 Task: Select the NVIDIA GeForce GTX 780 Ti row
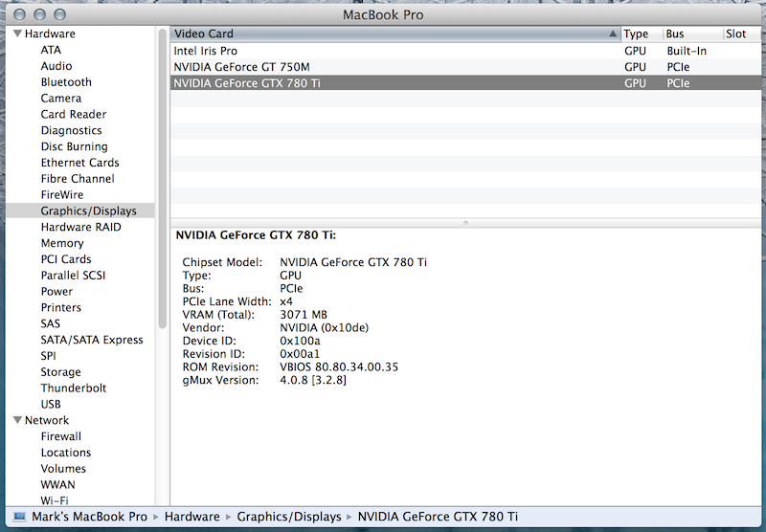point(465,83)
